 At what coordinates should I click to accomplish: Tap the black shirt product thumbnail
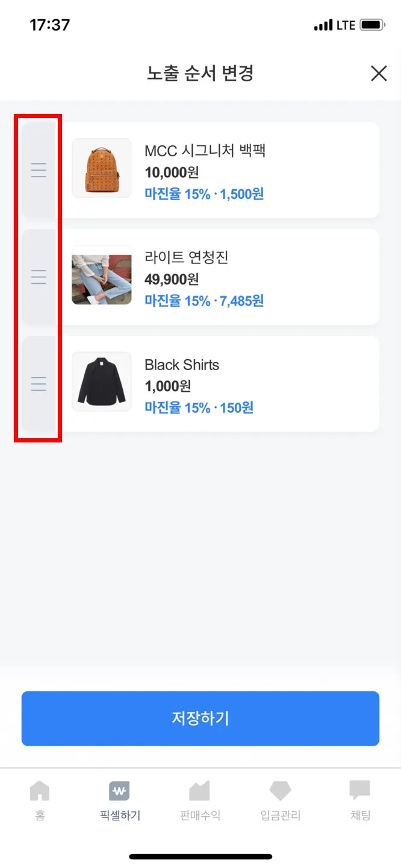pos(102,382)
